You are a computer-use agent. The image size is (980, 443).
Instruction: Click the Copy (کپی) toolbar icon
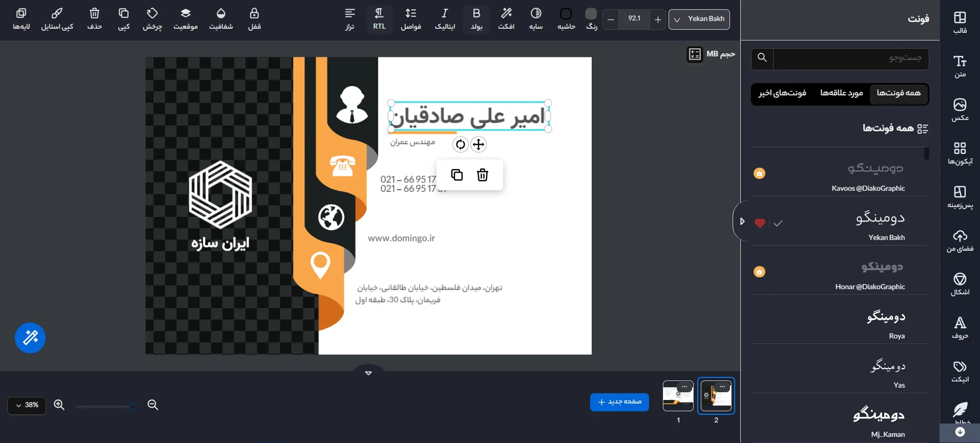point(123,19)
